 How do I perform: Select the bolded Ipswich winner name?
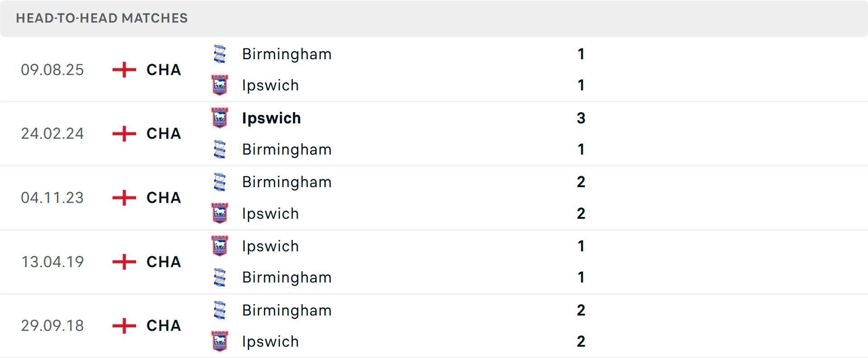point(271,118)
